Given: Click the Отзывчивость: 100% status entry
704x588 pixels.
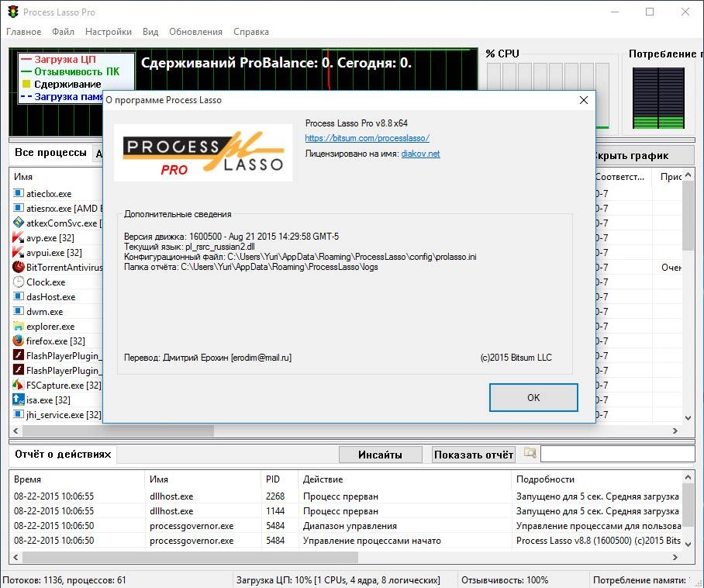Looking at the screenshot, I should 505,580.
